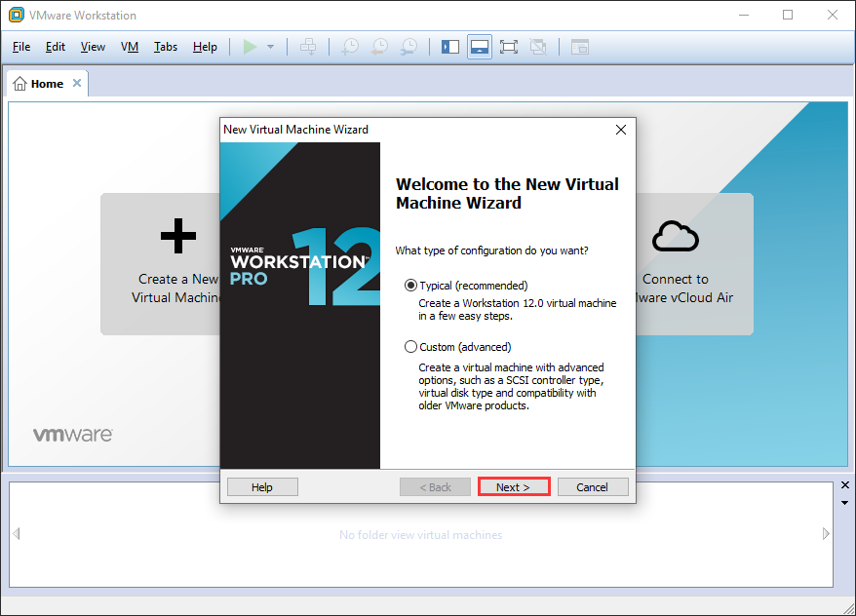Cancel the New Virtual Machine Wizard

pos(593,486)
